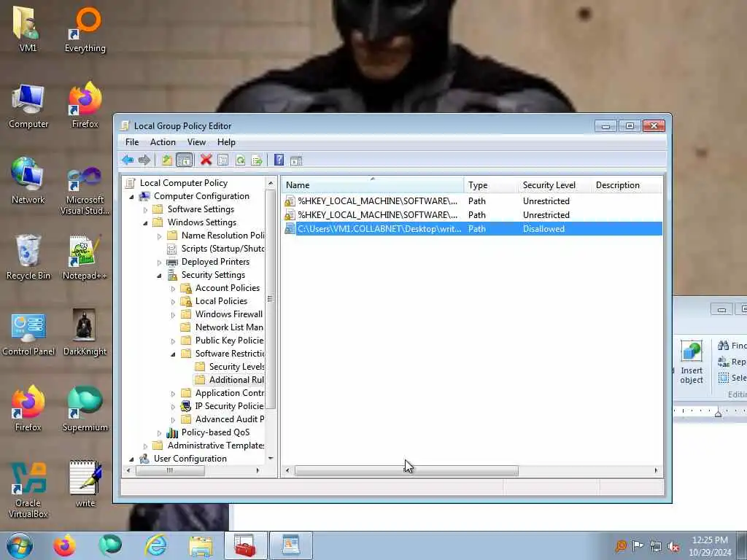Click the red toolbox taskbar button
The height and width of the screenshot is (560, 747).
(245, 545)
